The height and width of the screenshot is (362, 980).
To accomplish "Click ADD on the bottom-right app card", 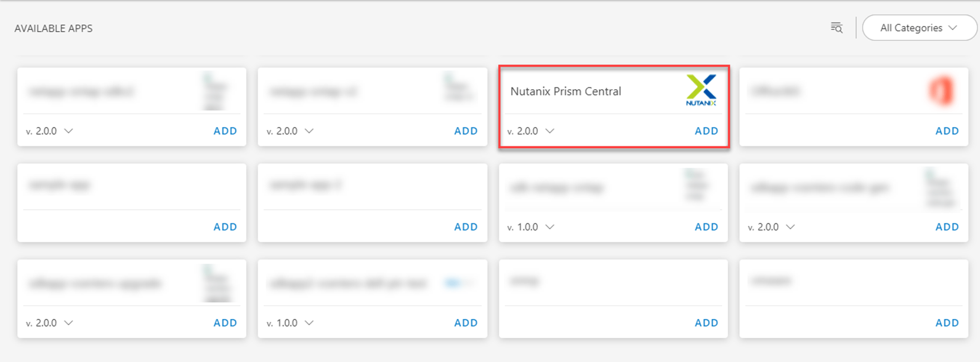I will click(x=947, y=323).
